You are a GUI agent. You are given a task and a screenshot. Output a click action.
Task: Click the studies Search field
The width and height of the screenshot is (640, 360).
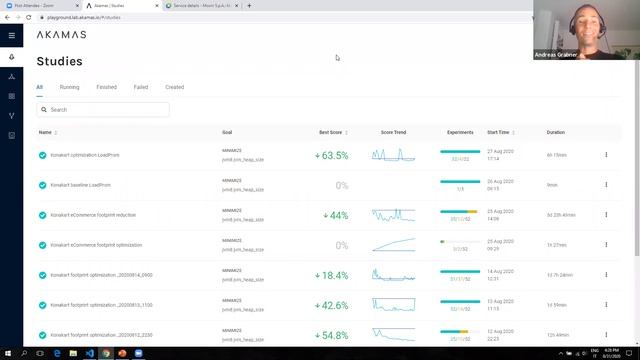[103, 110]
